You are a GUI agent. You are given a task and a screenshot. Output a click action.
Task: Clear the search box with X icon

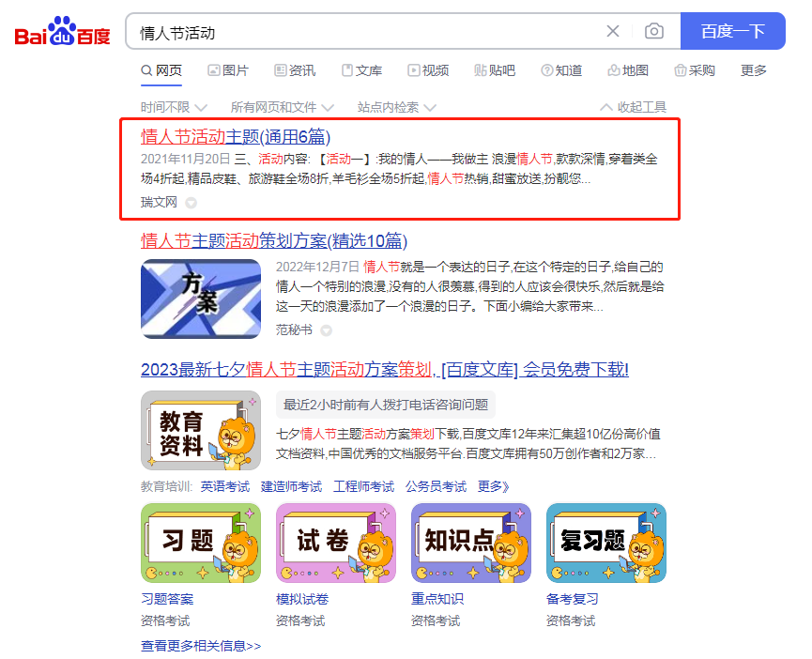tap(613, 31)
